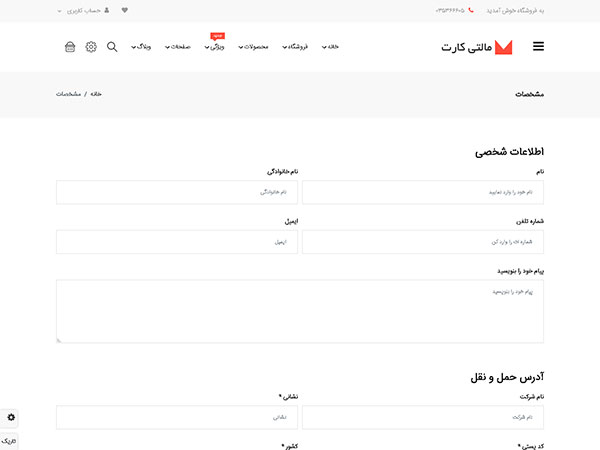Click the نام first name input field

(423, 192)
